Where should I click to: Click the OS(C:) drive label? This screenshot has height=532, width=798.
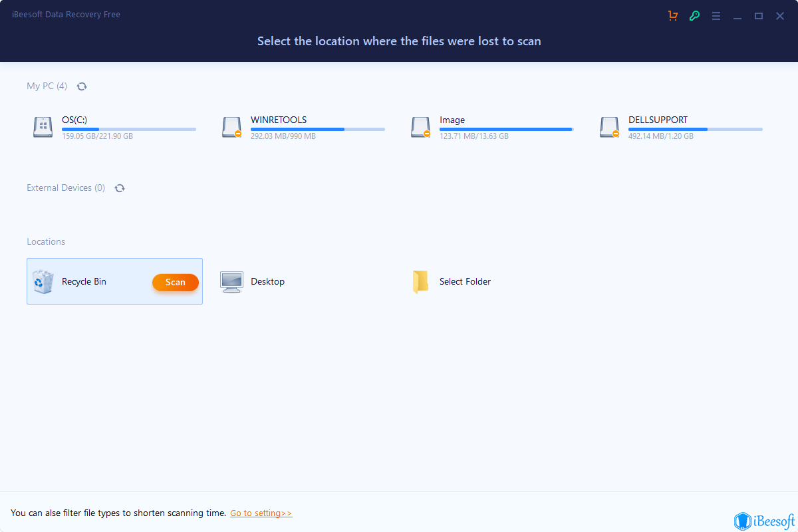[x=74, y=120]
